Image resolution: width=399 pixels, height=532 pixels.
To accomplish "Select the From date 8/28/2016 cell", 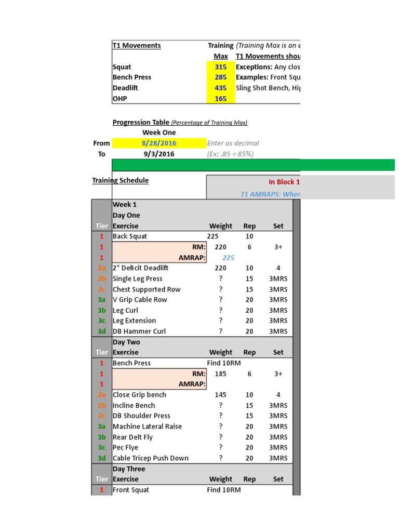I will point(159,143).
